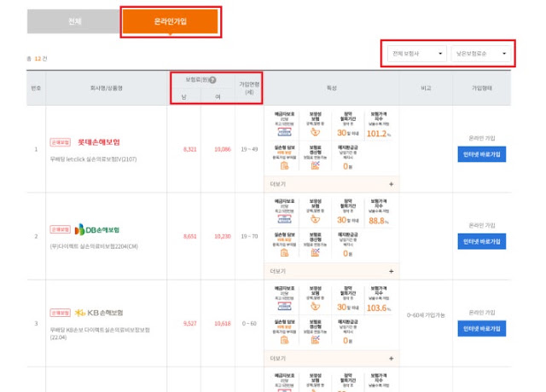Click the 손해보험 badge in DB손해보험 row
Viewport: 546px width, 392px height.
coord(61,229)
